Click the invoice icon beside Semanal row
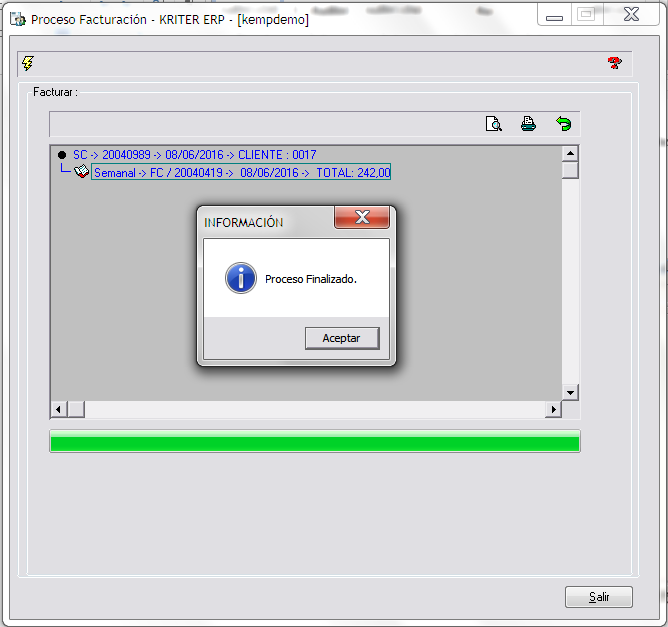Image resolution: width=668 pixels, height=627 pixels. tap(81, 171)
